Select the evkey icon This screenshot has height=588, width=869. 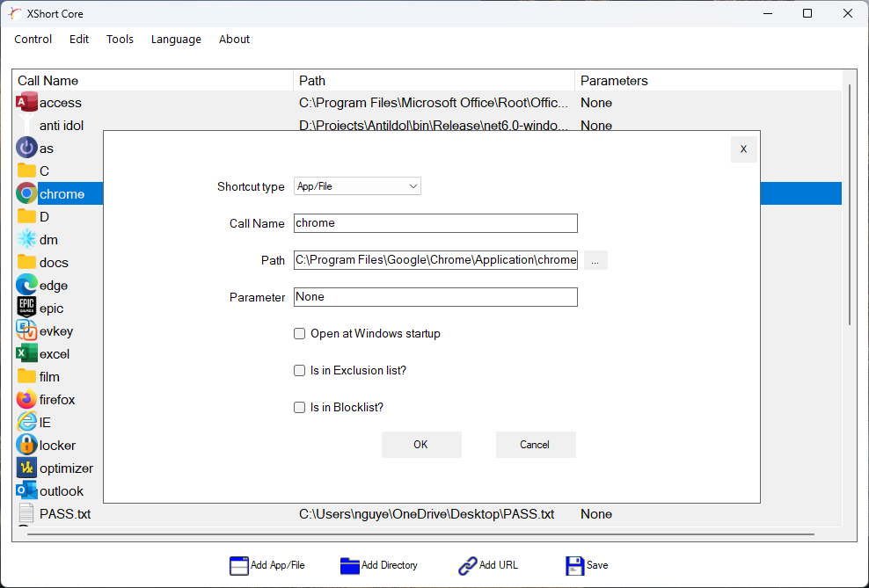point(26,331)
